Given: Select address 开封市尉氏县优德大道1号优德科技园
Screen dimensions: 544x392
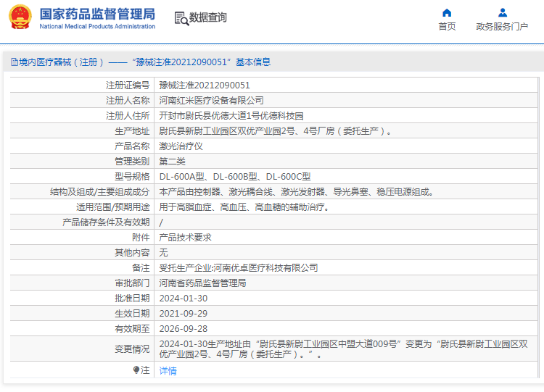Looking at the screenshot, I should [x=231, y=116].
